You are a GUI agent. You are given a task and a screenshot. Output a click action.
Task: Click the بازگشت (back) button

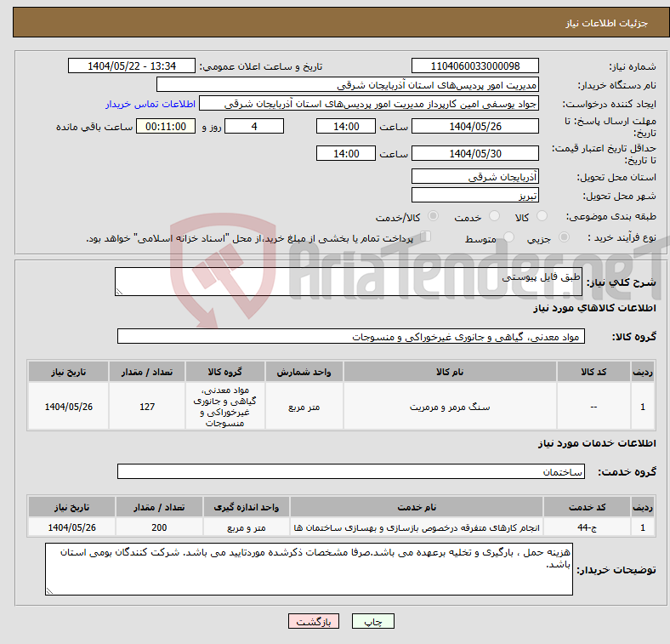(314, 621)
